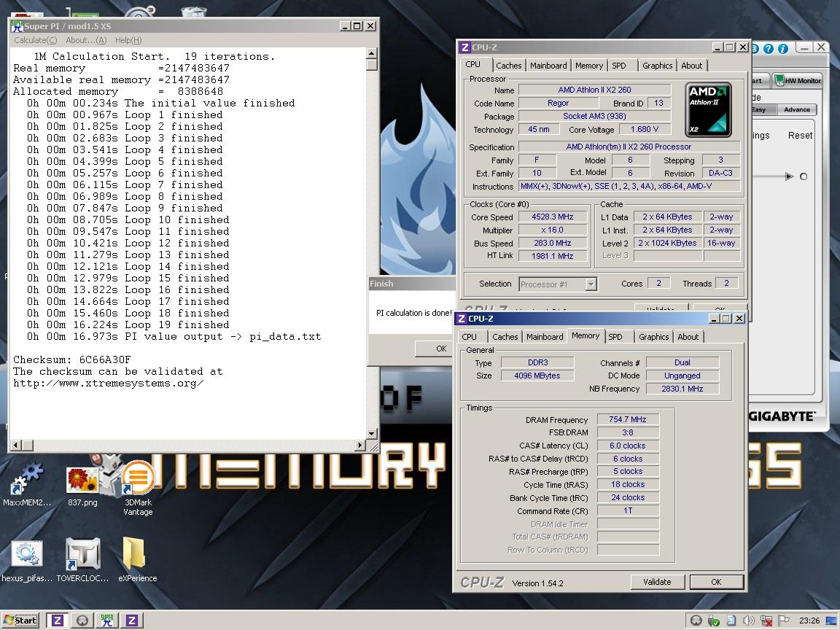840x630 pixels.
Task: Click the NB Frequency 2830.1 MHz value
Action: (682, 389)
